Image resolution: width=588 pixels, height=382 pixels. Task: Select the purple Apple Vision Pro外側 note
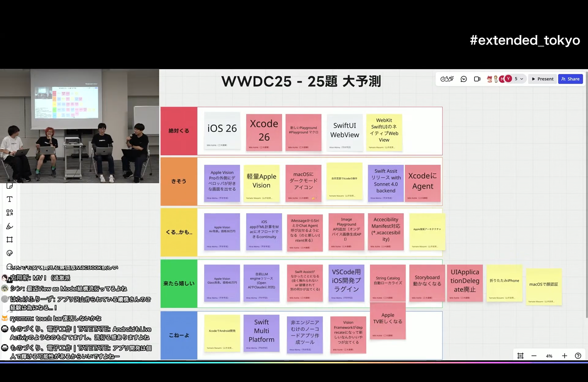click(x=222, y=183)
